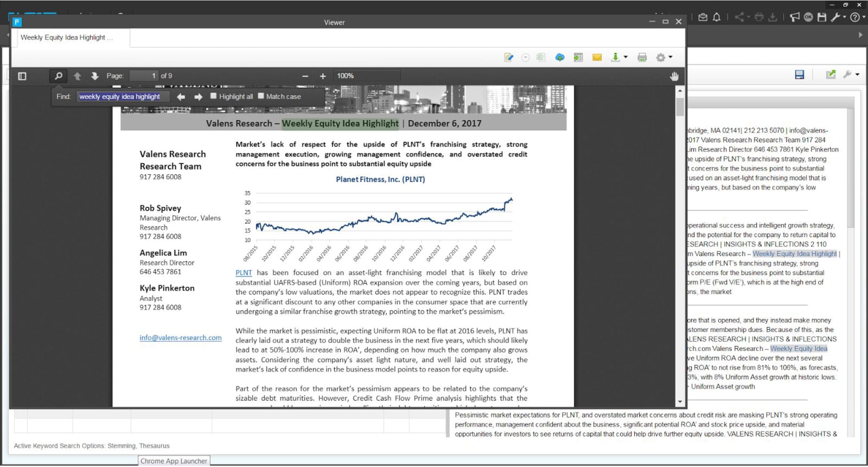Click the Viewer scrollbar up arrow
This screenshot has height=467, width=868.
[680, 91]
